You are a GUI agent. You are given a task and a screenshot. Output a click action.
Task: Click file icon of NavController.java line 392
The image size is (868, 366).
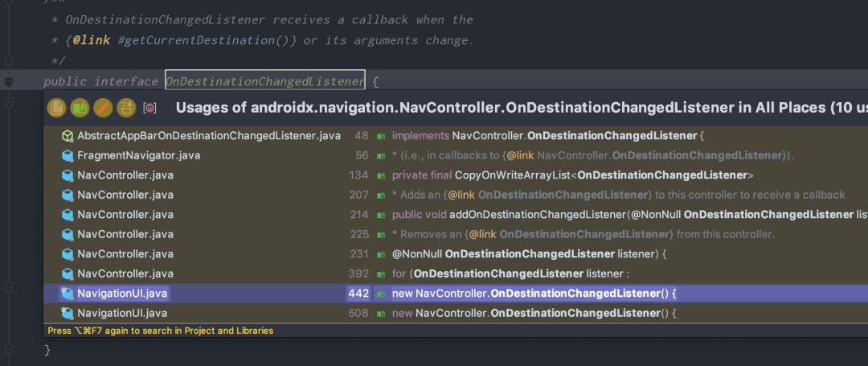click(x=68, y=273)
